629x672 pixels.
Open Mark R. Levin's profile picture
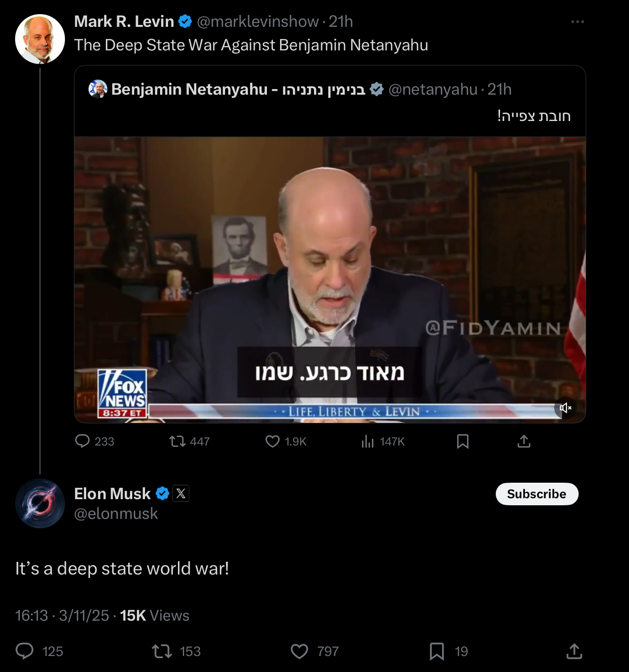40,39
